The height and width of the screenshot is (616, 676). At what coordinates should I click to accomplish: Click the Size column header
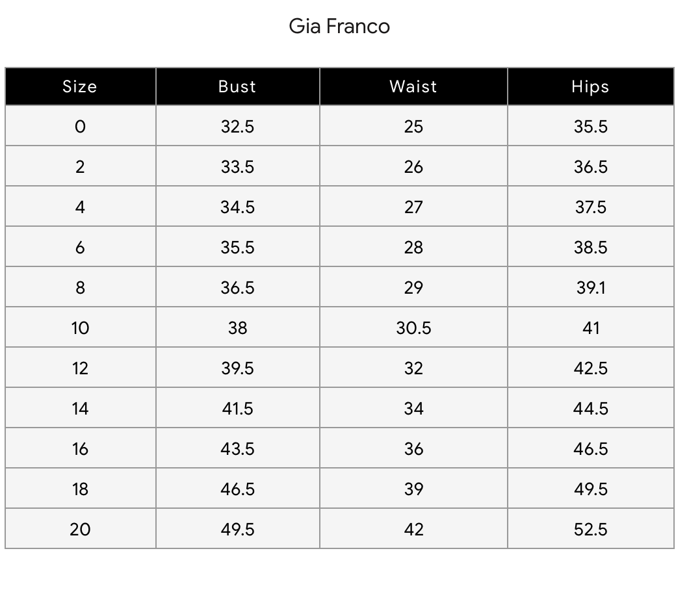click(80, 86)
